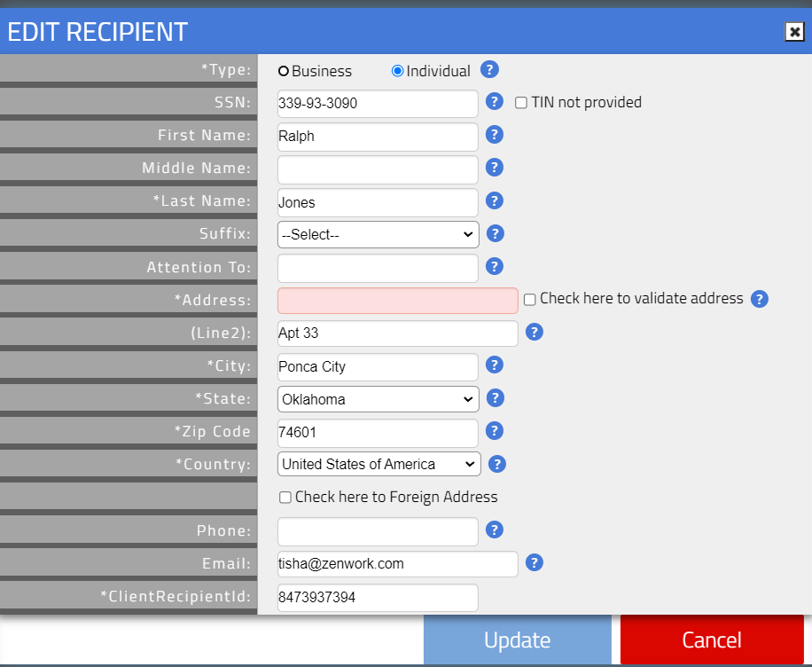Open help for the SSN field
Viewport: 812px width, 667px height.
(x=494, y=102)
